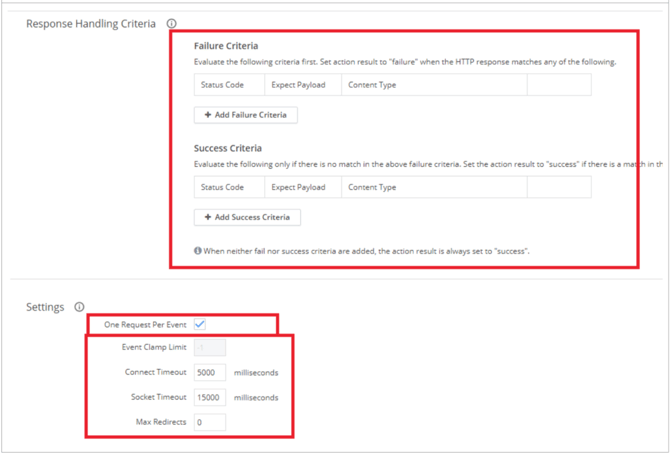Click milliseconds unit next to Connect Timeout
670x454 pixels.
tap(256, 373)
